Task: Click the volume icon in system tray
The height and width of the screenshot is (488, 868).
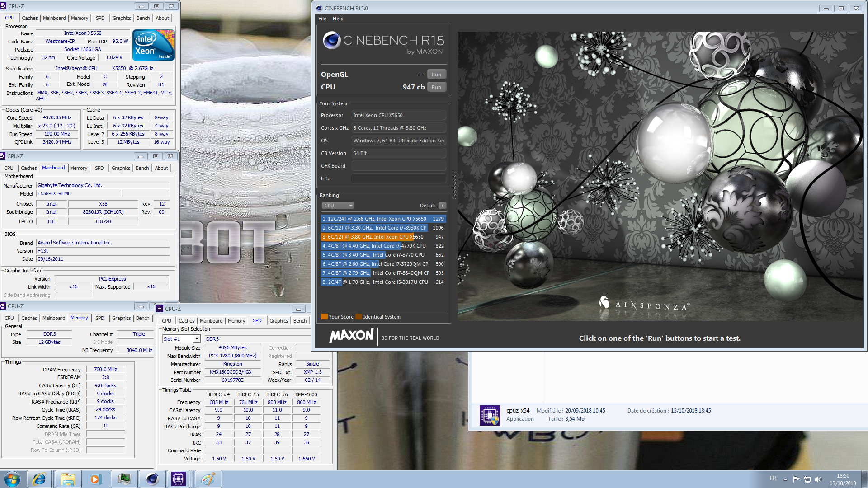Action: point(818,479)
